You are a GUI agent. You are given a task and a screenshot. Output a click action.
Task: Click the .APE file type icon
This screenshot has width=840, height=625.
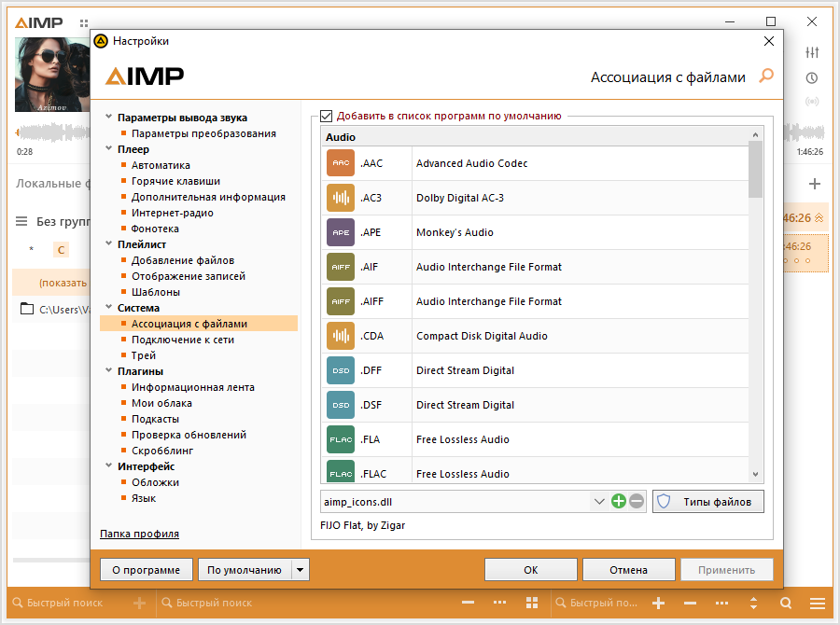click(340, 232)
